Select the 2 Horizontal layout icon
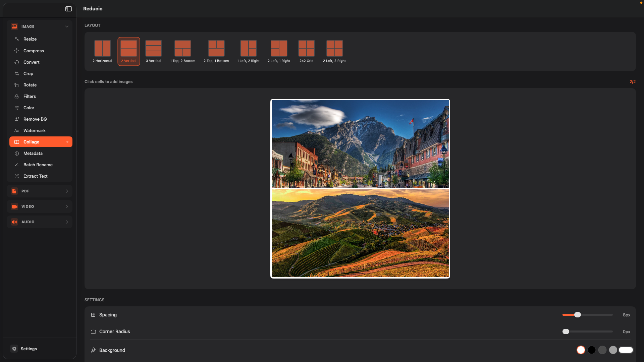 pyautogui.click(x=102, y=48)
